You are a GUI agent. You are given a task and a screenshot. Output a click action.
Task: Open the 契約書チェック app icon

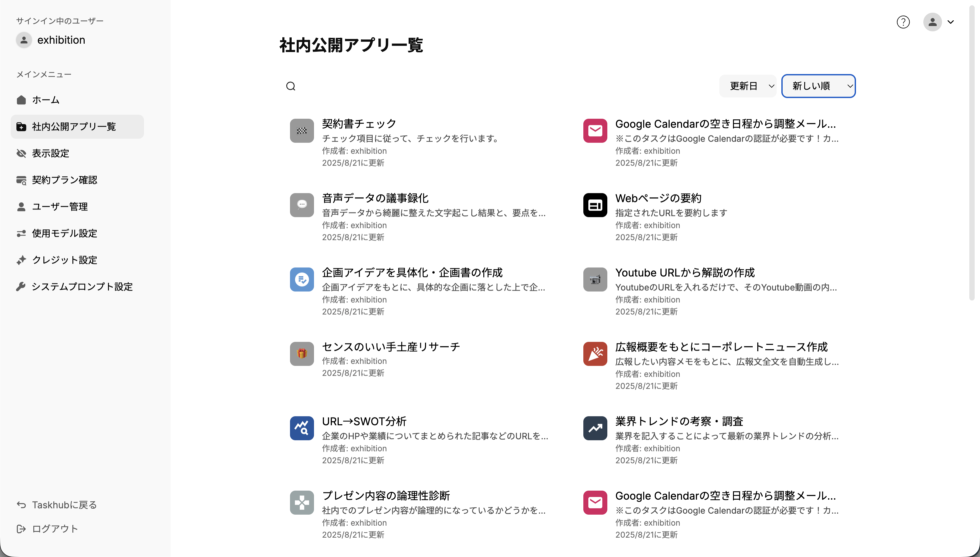pos(302,131)
